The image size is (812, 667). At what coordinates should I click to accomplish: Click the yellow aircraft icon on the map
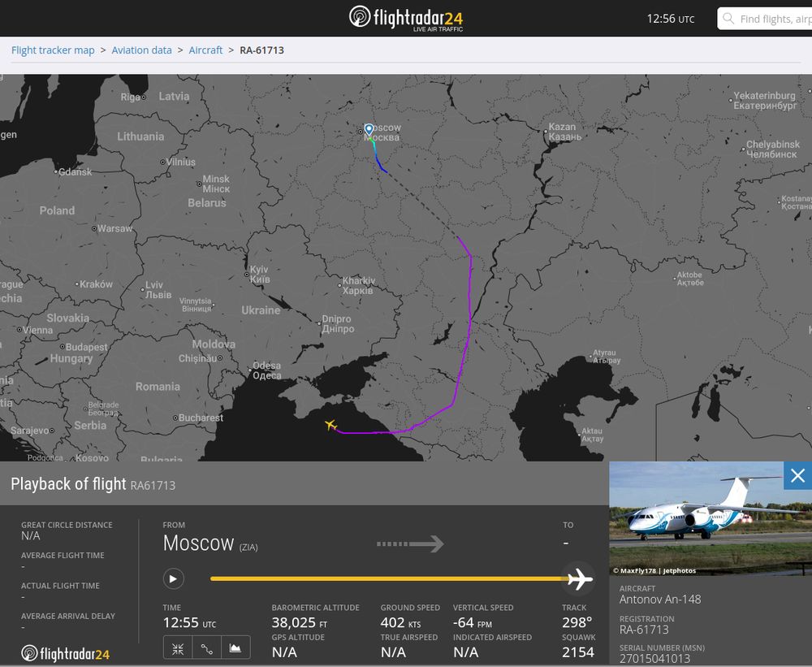331,425
